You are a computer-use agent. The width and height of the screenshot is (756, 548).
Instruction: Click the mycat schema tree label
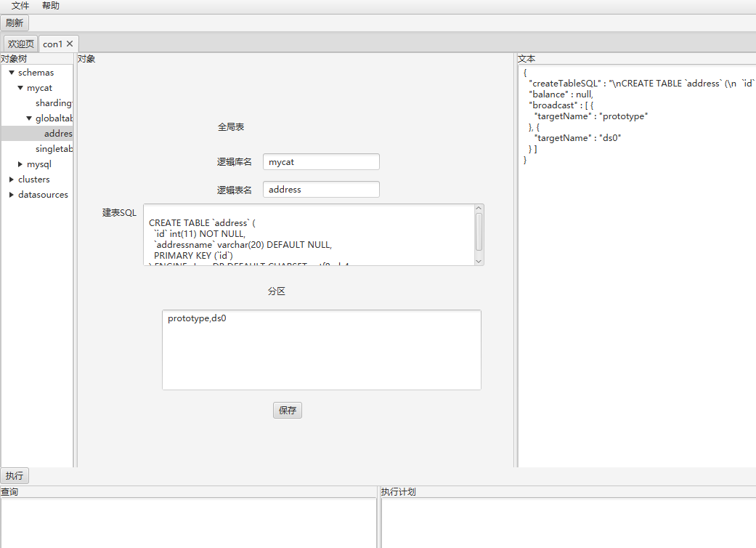39,88
